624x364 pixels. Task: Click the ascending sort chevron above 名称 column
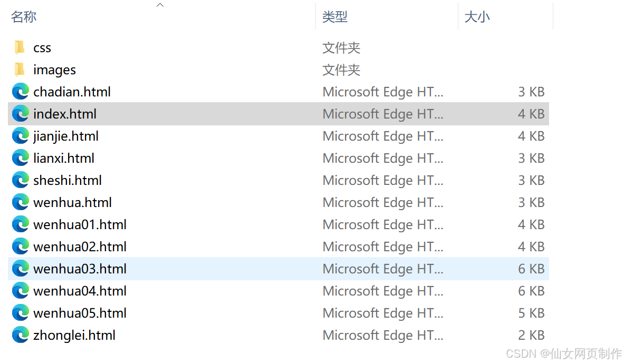pos(160,4)
